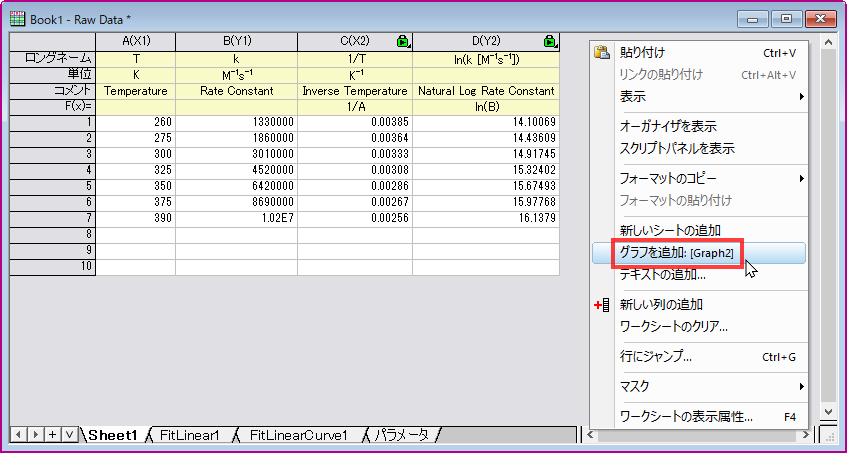Click cell with value 0.00286
847x453 pixels.
(x=355, y=187)
